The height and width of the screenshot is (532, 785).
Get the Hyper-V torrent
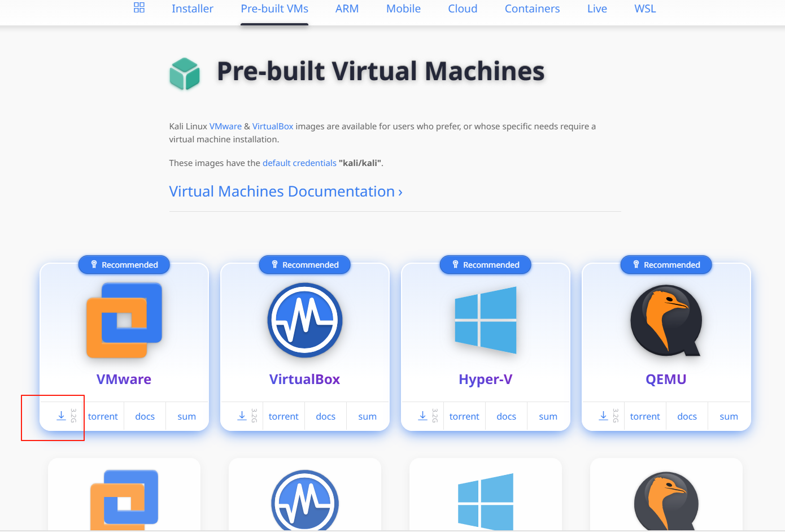click(x=464, y=416)
